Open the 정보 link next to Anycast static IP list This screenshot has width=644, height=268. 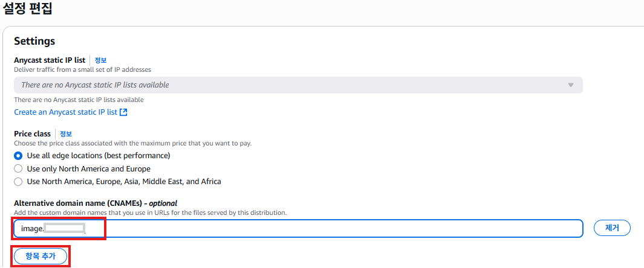(100, 60)
